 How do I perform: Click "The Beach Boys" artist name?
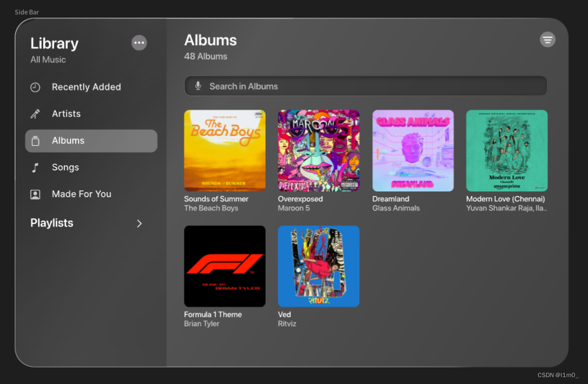point(211,209)
